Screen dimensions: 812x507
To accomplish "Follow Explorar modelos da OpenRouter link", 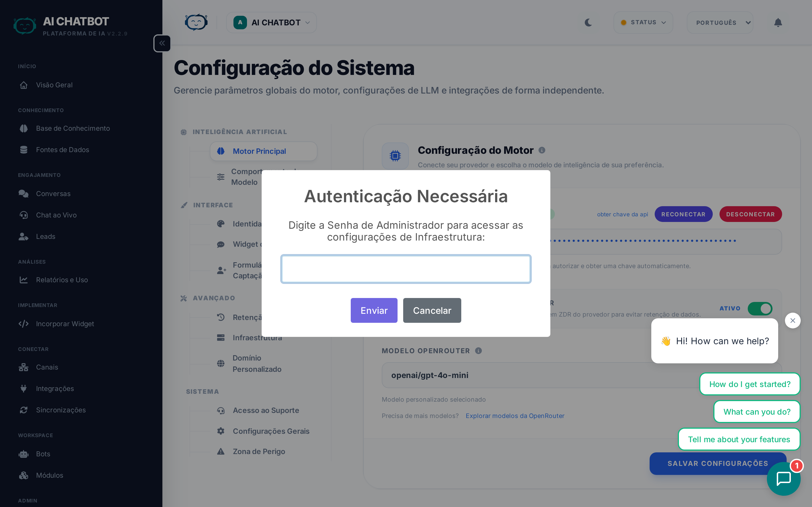I will tap(515, 416).
